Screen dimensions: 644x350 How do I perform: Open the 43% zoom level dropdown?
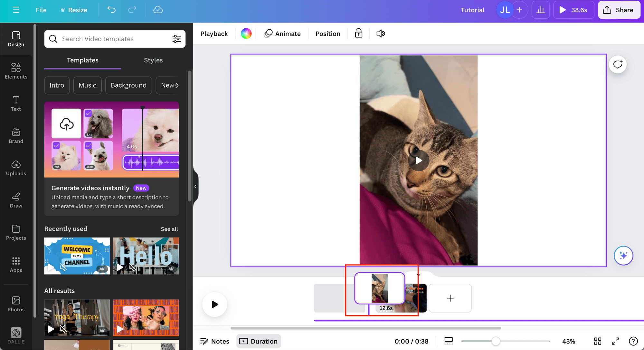point(568,341)
